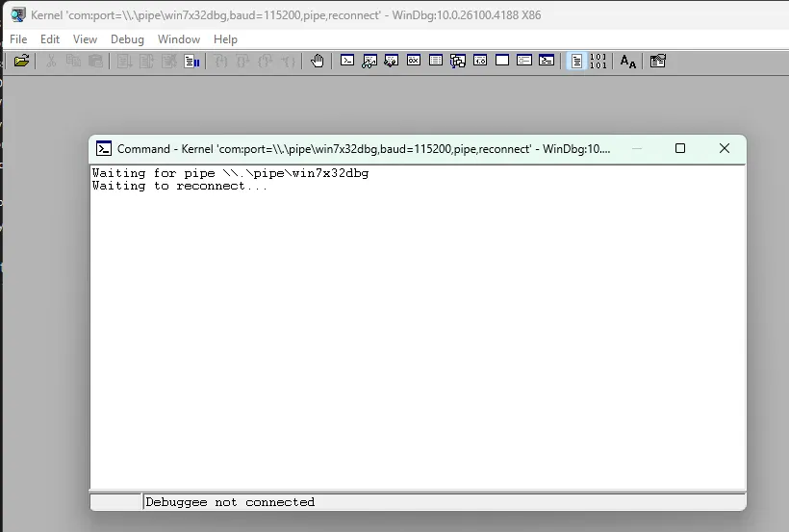Open the Memory window icon
789x532 pixels.
click(x=436, y=62)
